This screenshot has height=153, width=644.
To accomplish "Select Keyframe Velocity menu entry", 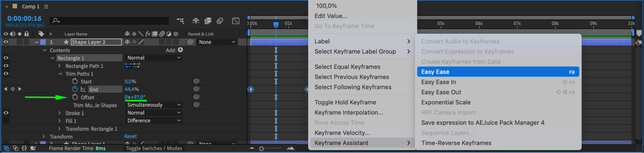I will [342, 133].
